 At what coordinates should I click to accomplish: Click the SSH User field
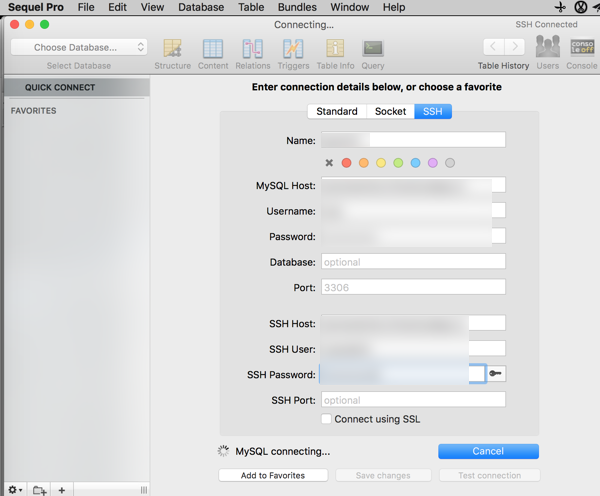click(413, 349)
